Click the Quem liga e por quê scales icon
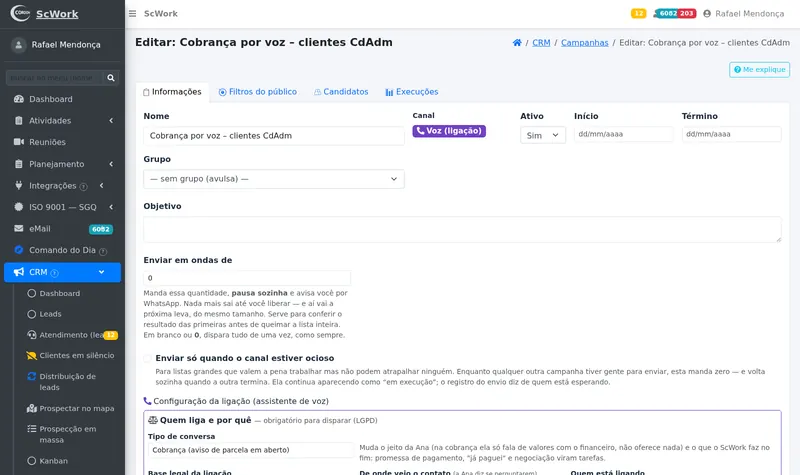 pos(153,420)
